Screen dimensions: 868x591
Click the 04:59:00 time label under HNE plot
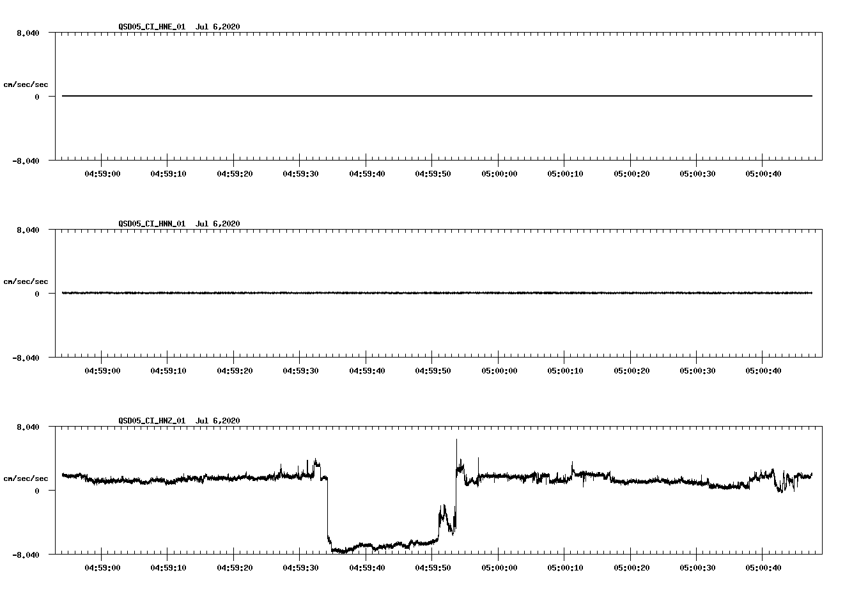click(x=103, y=174)
